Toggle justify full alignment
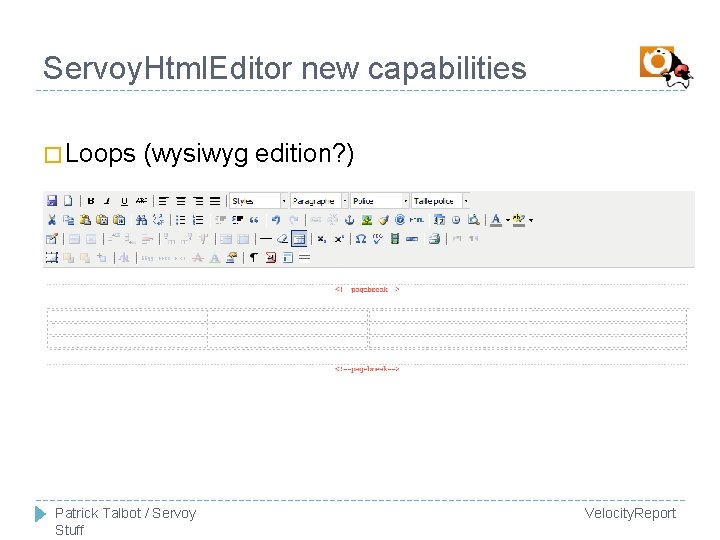 pos(215,201)
